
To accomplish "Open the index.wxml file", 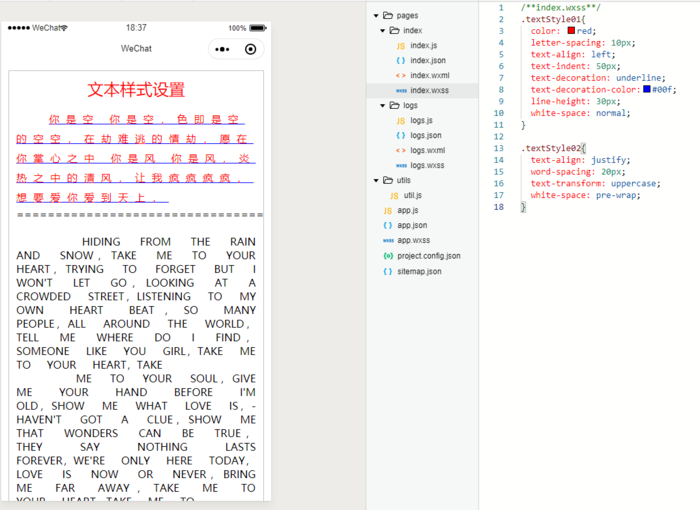I will click(430, 75).
